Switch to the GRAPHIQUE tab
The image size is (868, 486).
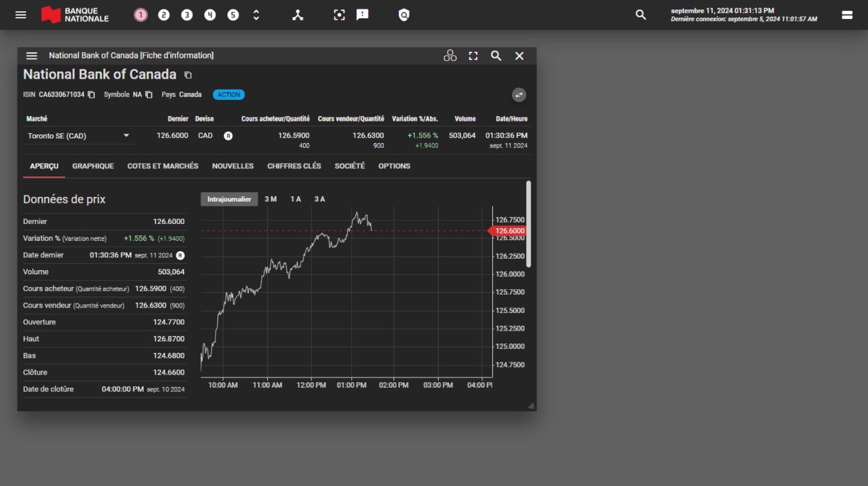[x=93, y=166]
